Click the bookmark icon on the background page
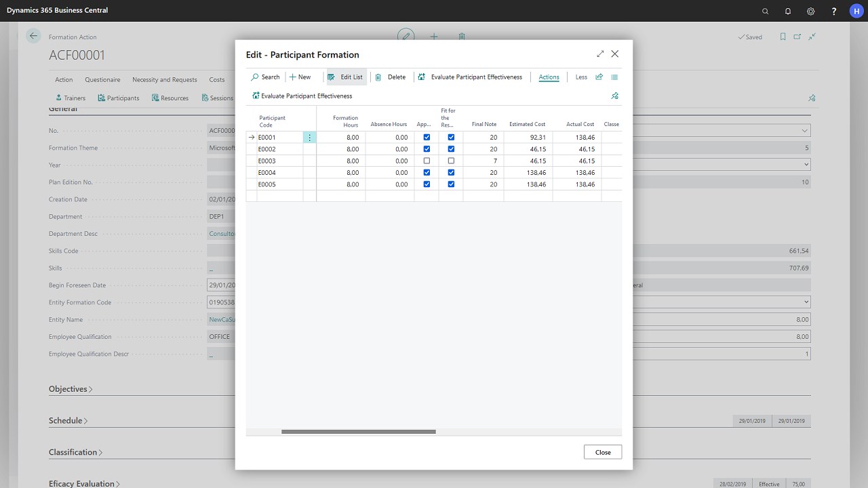Screen dimensions: 868x488 coord(783,37)
